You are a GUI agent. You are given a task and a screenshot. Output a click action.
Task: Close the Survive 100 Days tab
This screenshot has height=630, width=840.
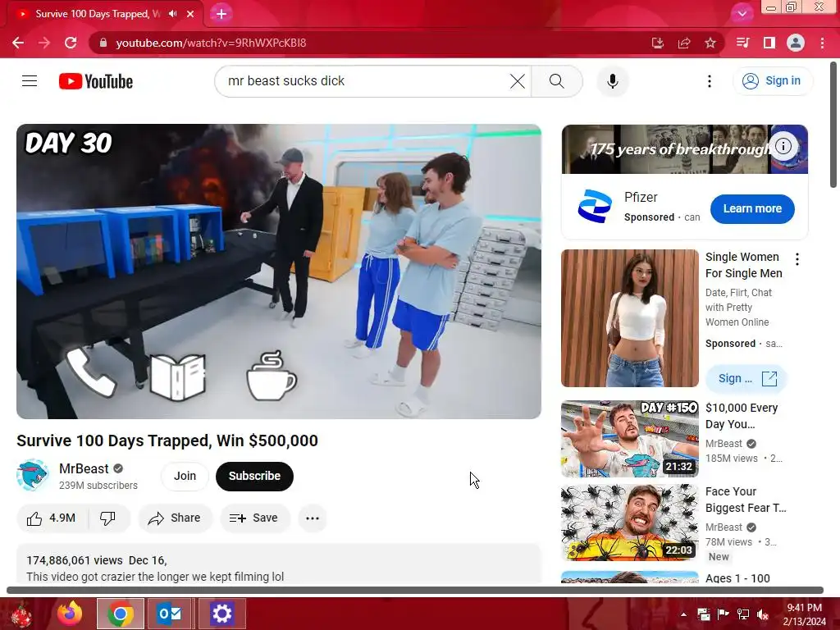[190, 14]
